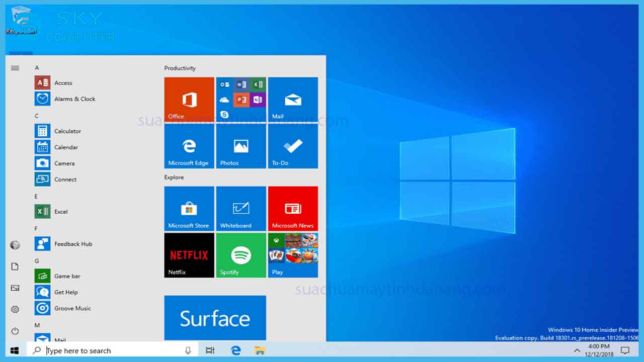Open Task View on the taskbar
644x362 pixels.
coord(210,350)
